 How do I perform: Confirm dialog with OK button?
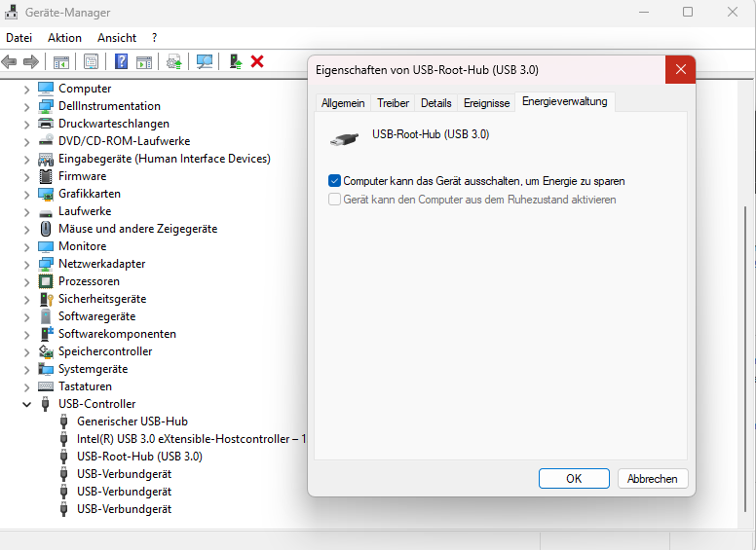[574, 479]
